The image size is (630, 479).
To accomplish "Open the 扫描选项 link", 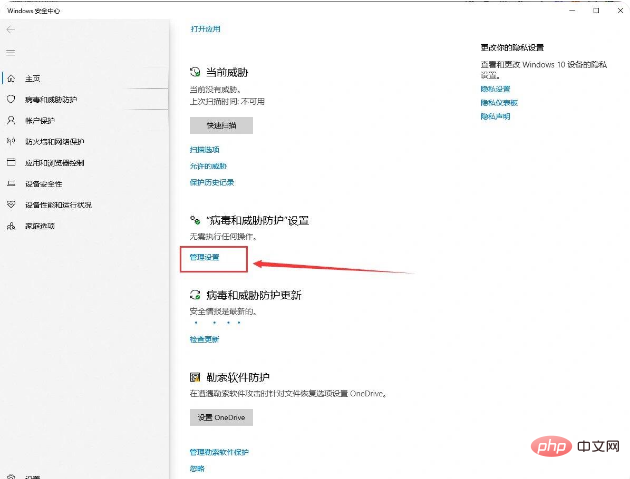I will click(205, 149).
